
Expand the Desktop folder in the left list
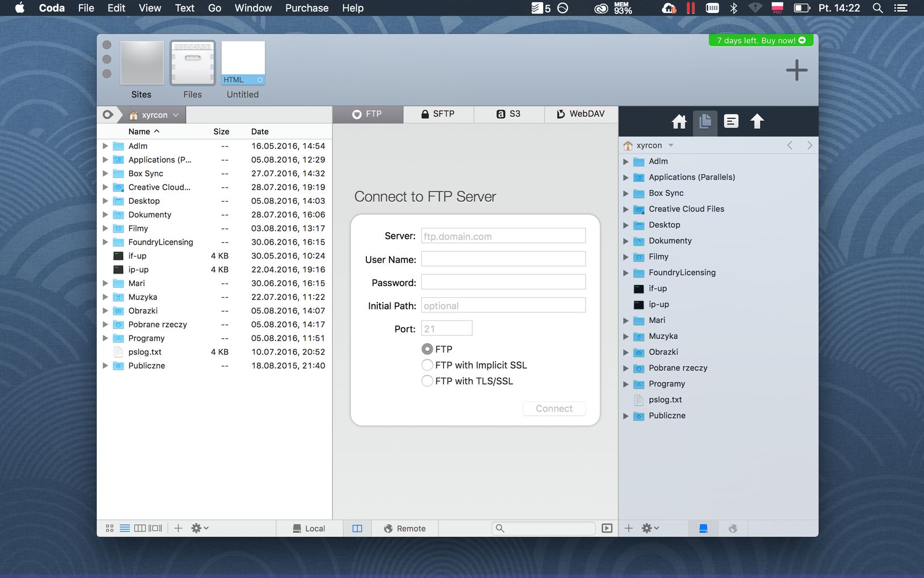[x=105, y=201]
